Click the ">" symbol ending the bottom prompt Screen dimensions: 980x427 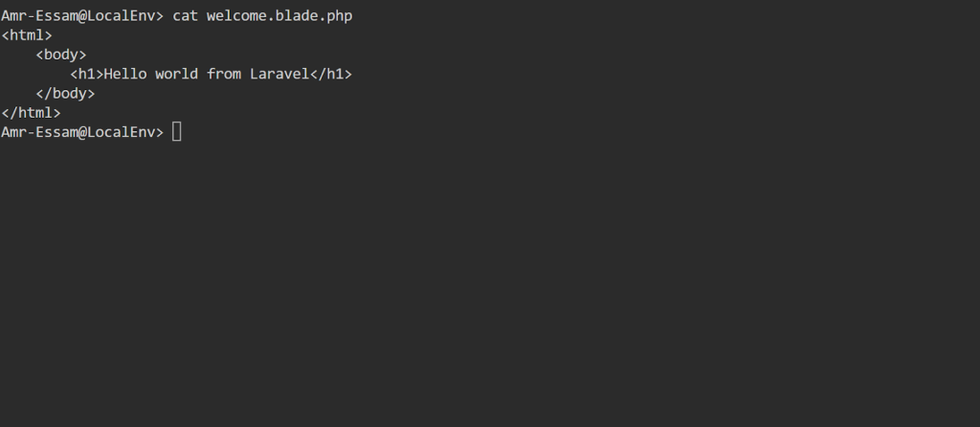pyautogui.click(x=159, y=132)
